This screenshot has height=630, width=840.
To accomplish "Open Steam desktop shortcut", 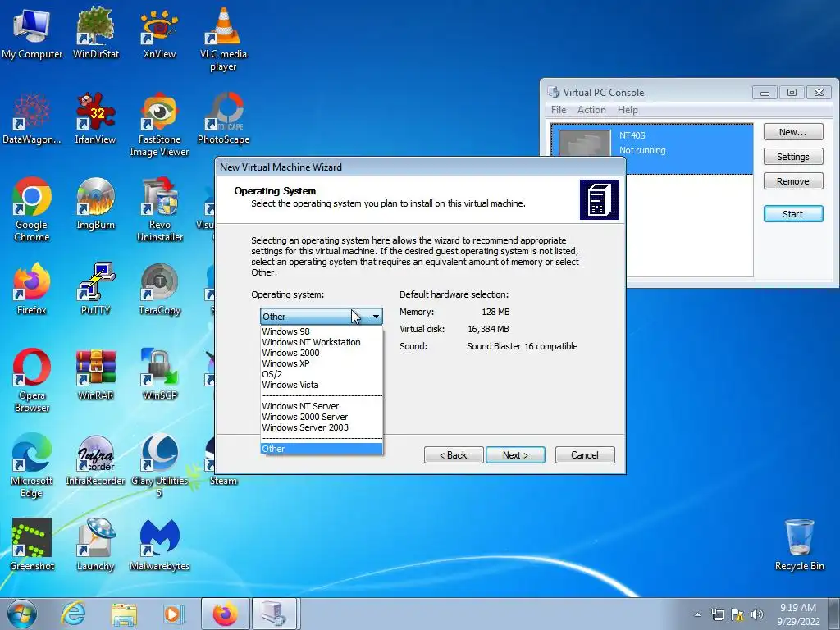I will click(223, 481).
